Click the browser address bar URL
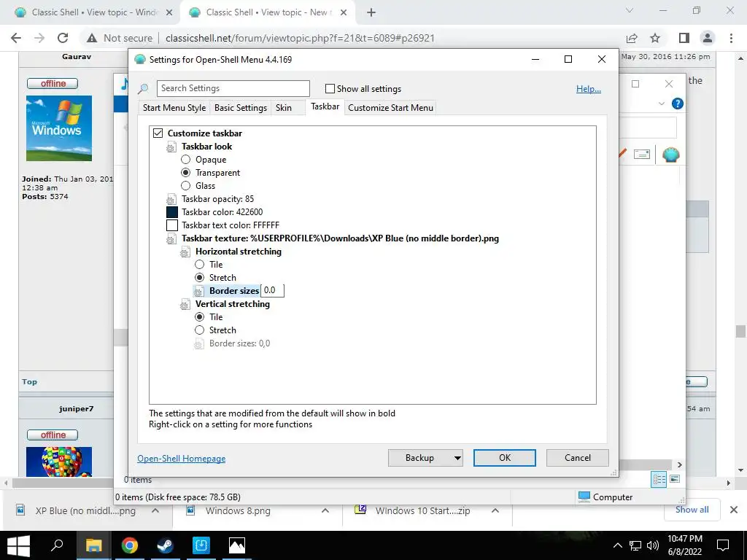The height and width of the screenshot is (560, 747). 300,38
